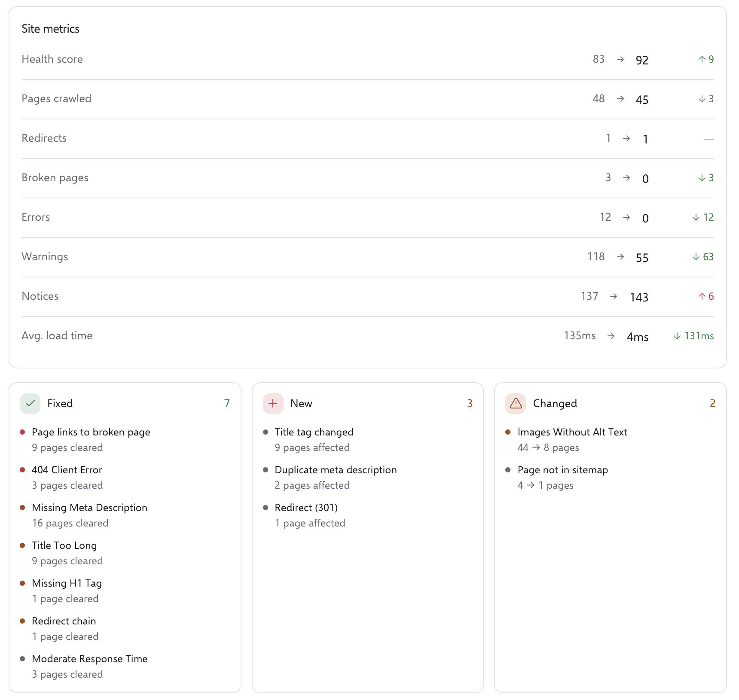
Task: Click the Changed count 2
Action: click(712, 403)
